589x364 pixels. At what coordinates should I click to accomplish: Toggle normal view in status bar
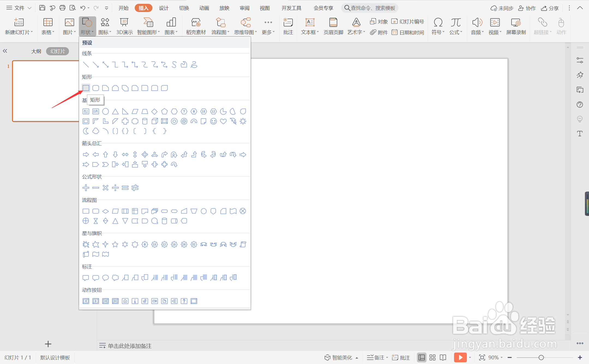click(422, 357)
